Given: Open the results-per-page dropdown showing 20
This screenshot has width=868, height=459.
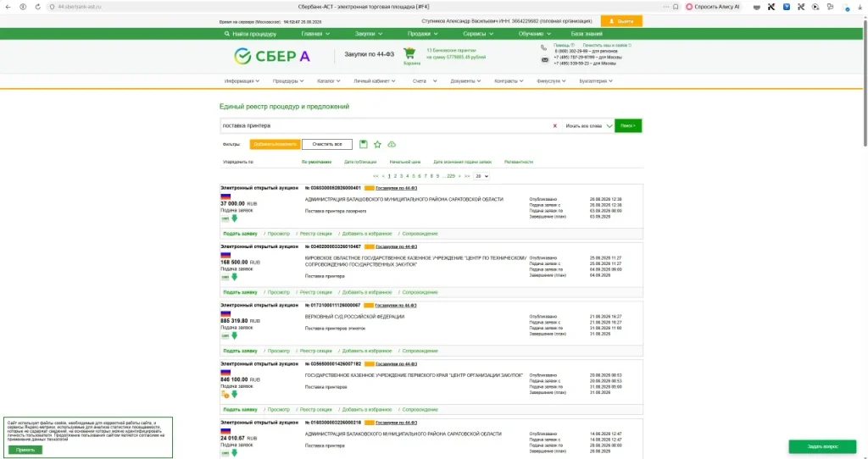Looking at the screenshot, I should point(481,176).
